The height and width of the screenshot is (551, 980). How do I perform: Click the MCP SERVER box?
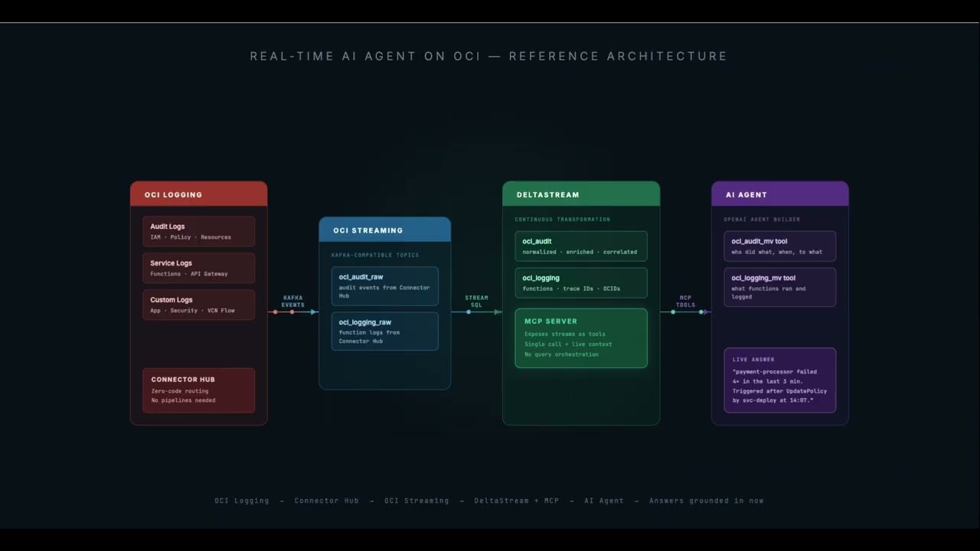(581, 338)
